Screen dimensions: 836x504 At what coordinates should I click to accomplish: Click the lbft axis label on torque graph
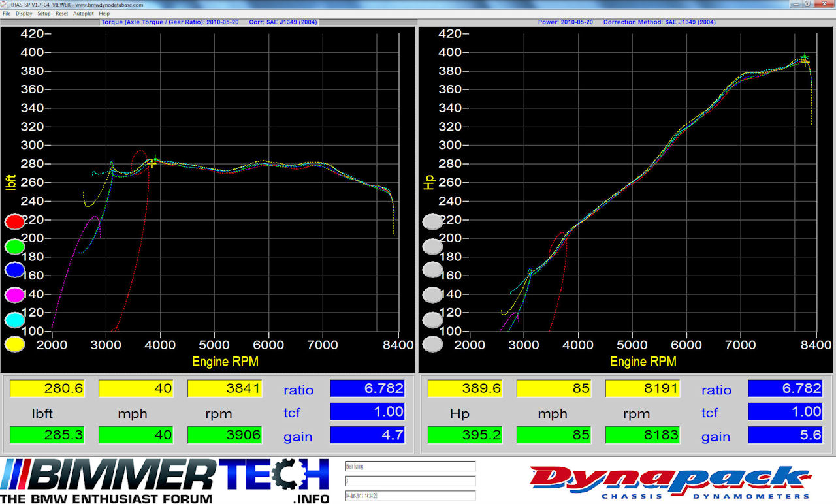(x=10, y=182)
